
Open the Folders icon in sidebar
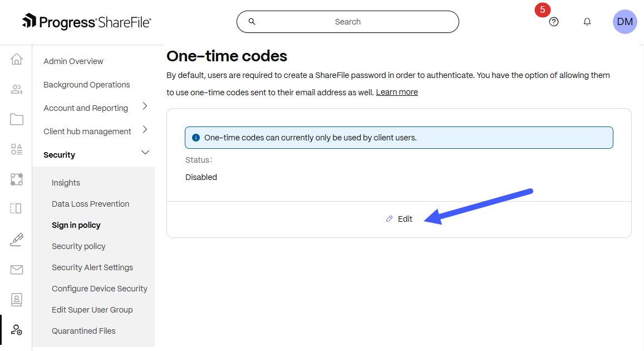coord(17,119)
